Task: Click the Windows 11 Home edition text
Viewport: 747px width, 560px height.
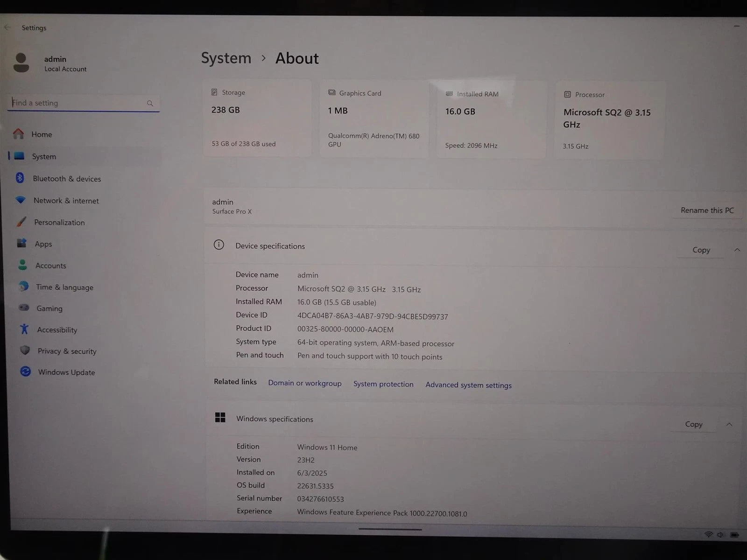Action: [x=327, y=447]
